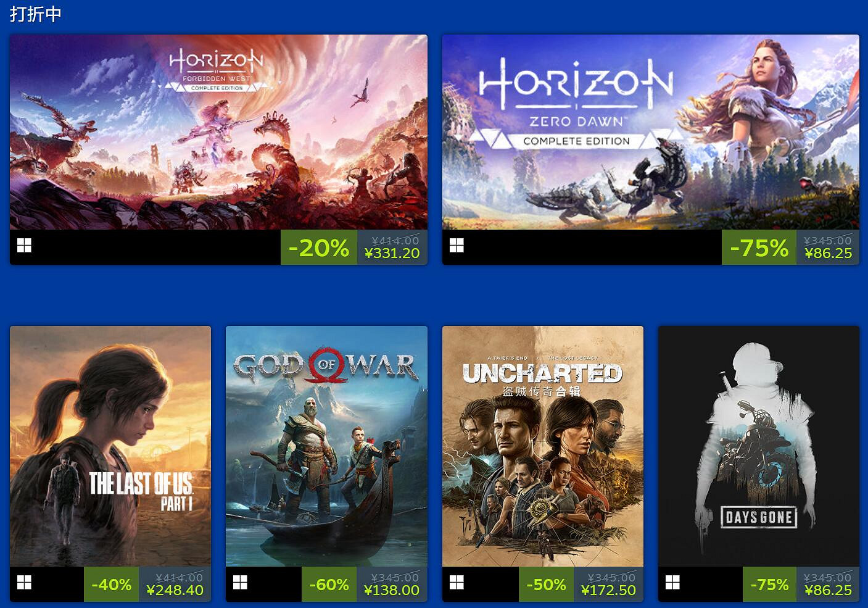Click Windows icon under The Last of Us
Screen dimensions: 868x608
click(x=24, y=582)
